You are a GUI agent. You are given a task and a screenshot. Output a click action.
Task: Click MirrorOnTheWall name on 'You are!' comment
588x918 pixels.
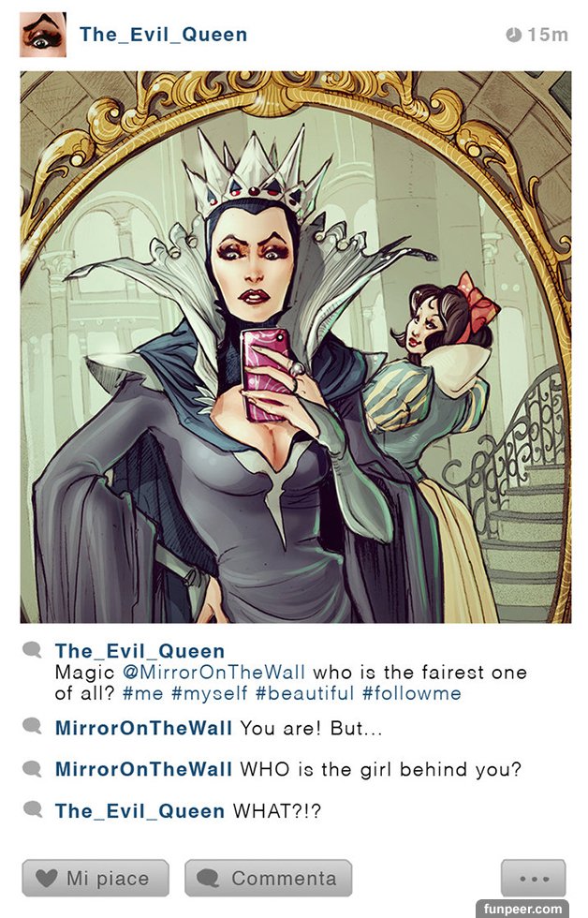pos(143,728)
